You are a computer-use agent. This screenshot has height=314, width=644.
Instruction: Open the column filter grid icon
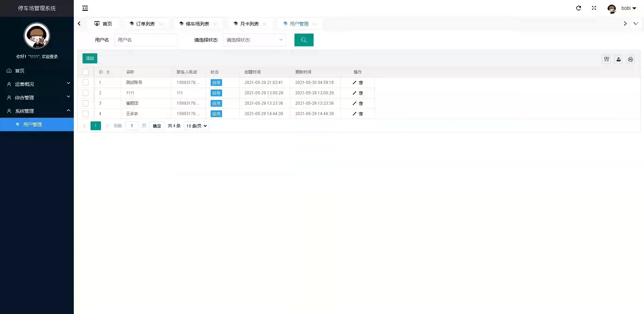[x=606, y=59]
